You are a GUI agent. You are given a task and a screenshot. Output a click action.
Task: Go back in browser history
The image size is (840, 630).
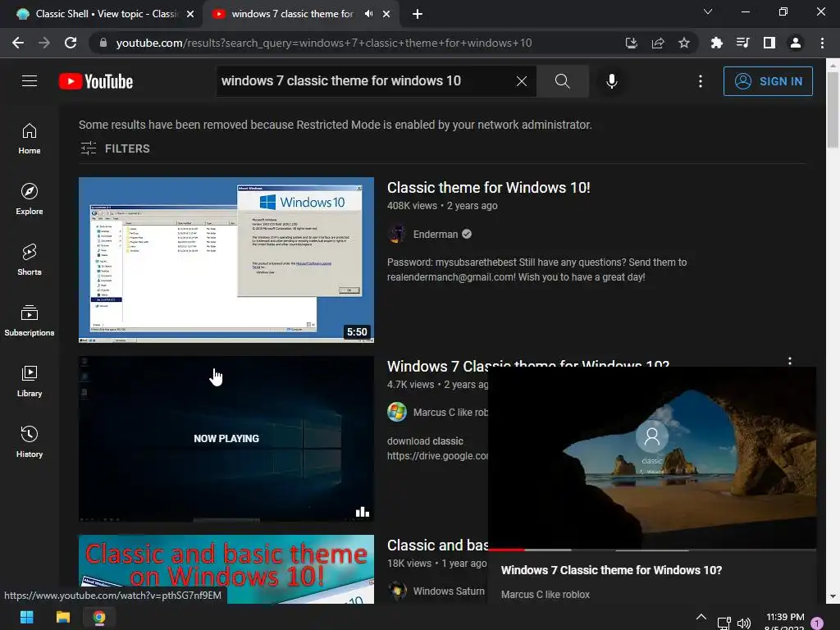pos(18,43)
